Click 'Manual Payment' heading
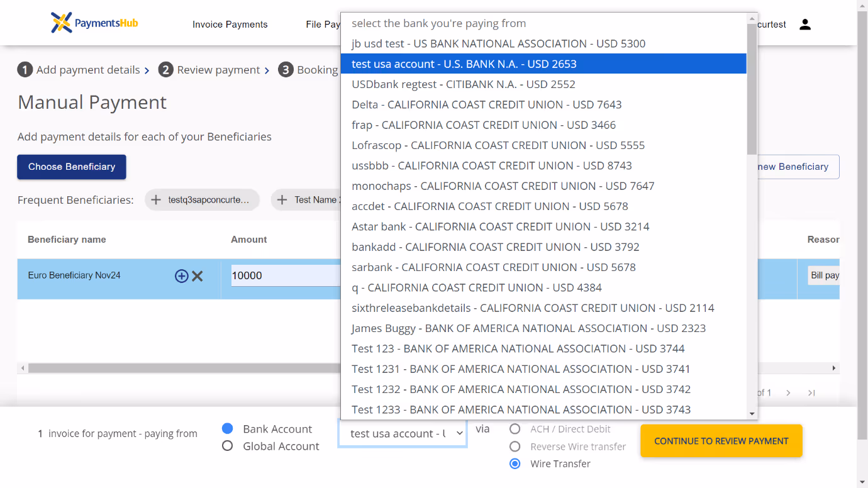Image resolution: width=868 pixels, height=488 pixels. coord(92,103)
